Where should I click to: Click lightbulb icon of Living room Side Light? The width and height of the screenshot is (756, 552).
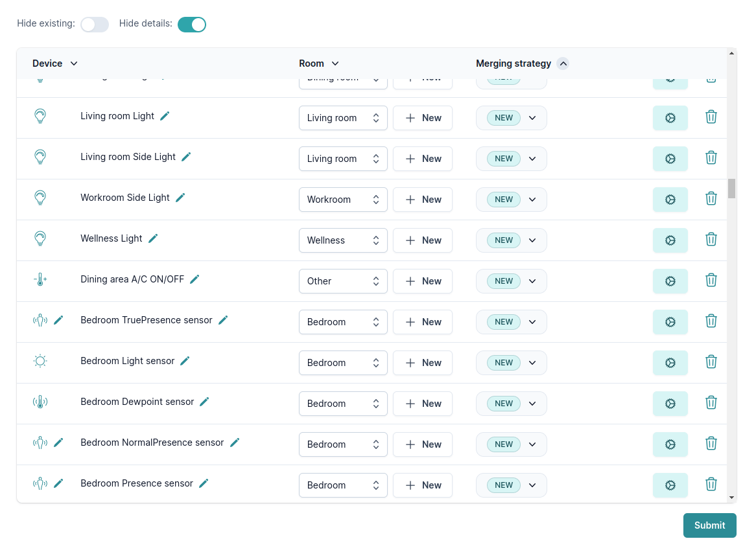[40, 157]
